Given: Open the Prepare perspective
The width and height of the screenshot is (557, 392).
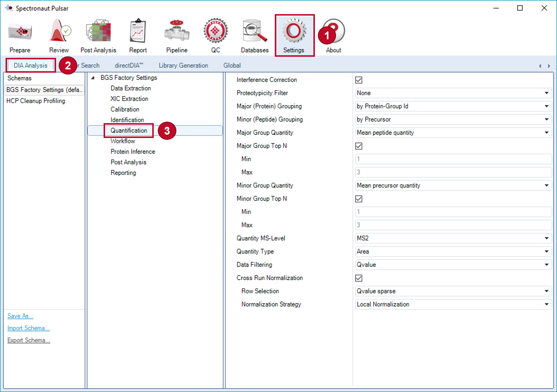Looking at the screenshot, I should tap(20, 36).
